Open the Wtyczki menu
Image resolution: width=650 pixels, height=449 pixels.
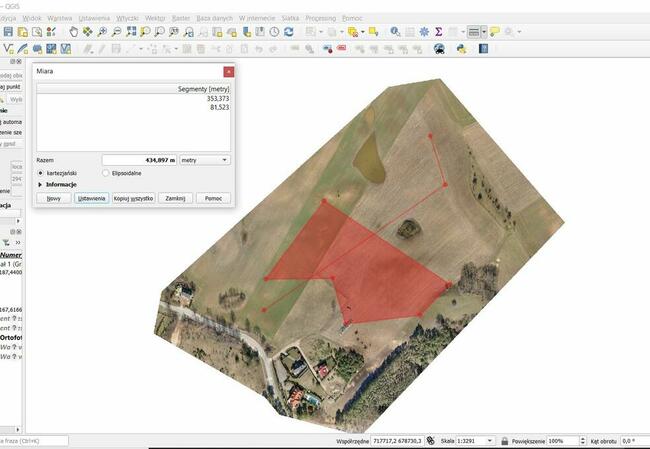pos(127,18)
